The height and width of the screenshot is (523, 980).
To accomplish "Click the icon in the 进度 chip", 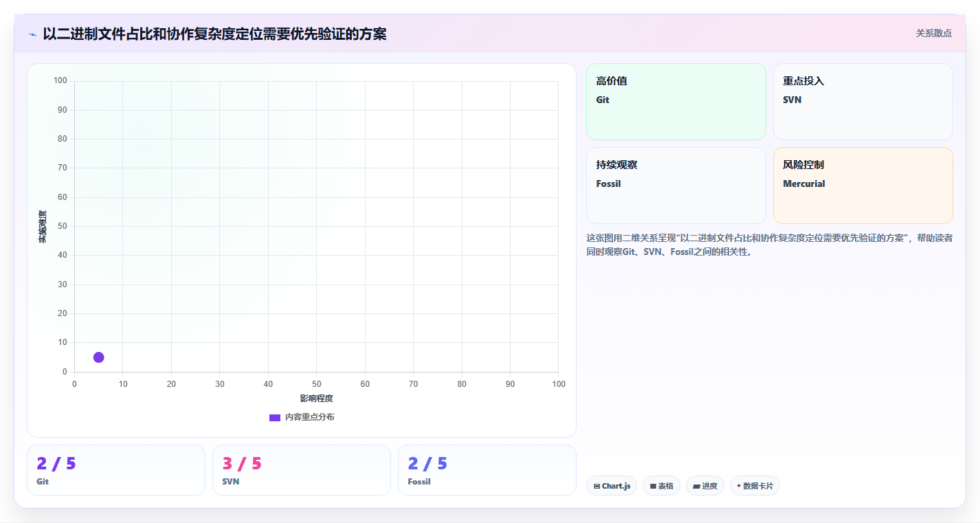I will click(x=696, y=486).
